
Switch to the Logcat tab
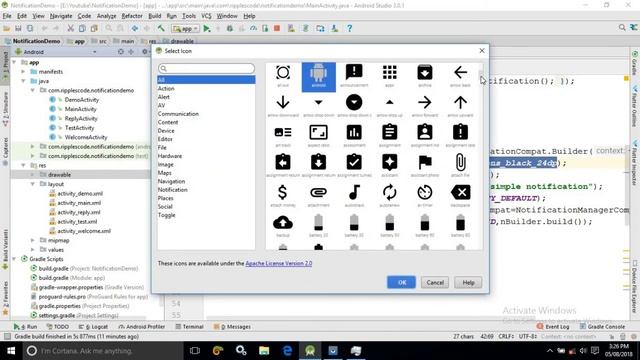point(93,327)
